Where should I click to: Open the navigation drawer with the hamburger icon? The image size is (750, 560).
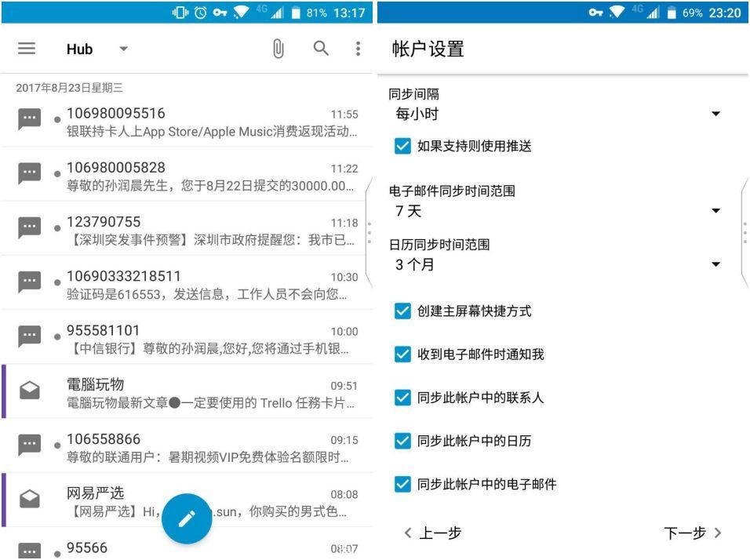(x=26, y=48)
